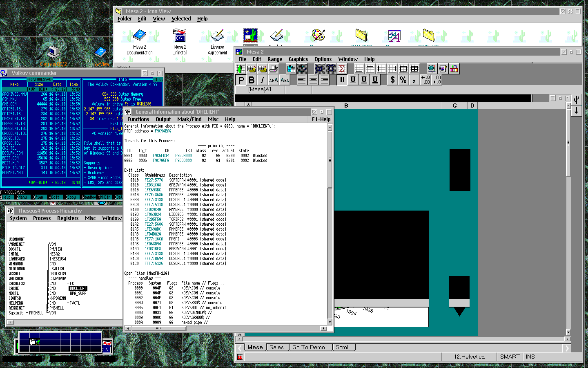
Task: Click scroll right arrow in General Information window
Action: pyautogui.click(x=324, y=328)
